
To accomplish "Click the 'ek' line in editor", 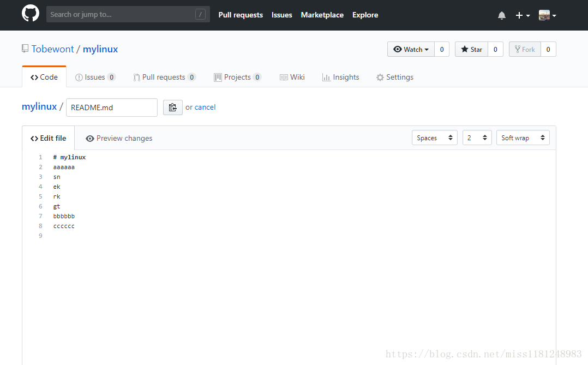I will 57,187.
